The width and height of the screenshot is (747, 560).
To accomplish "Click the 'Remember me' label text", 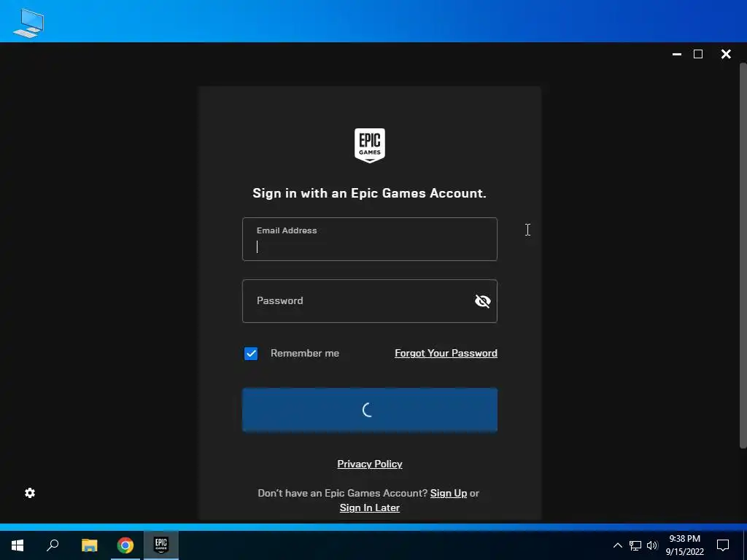I will pos(305,354).
